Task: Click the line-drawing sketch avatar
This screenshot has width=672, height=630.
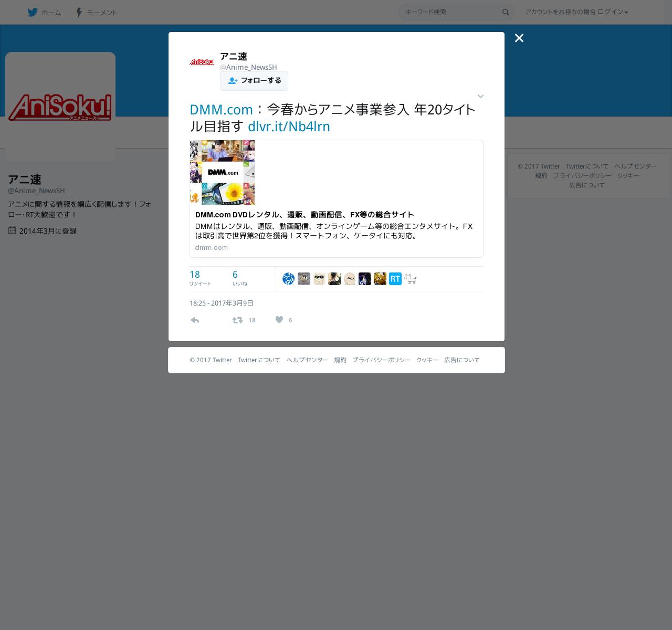Action: [x=411, y=279]
